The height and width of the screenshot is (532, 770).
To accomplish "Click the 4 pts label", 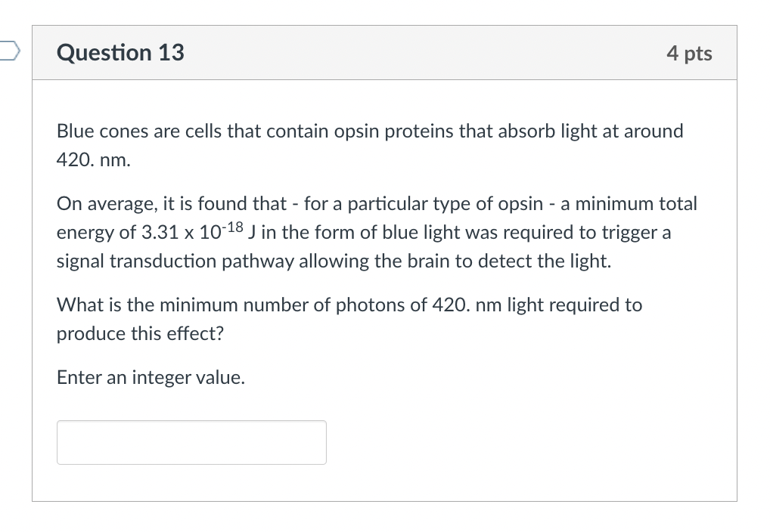I will tap(689, 54).
